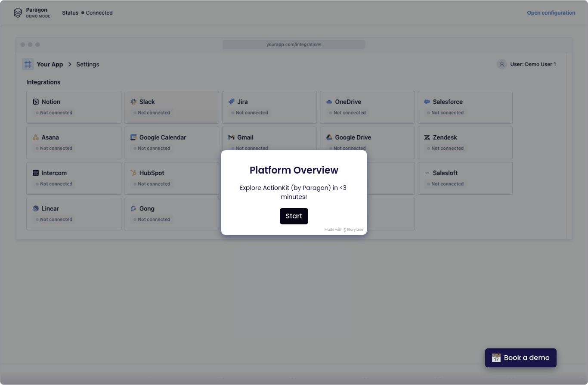Click the Settings breadcrumb
This screenshot has height=385, width=588.
point(88,65)
